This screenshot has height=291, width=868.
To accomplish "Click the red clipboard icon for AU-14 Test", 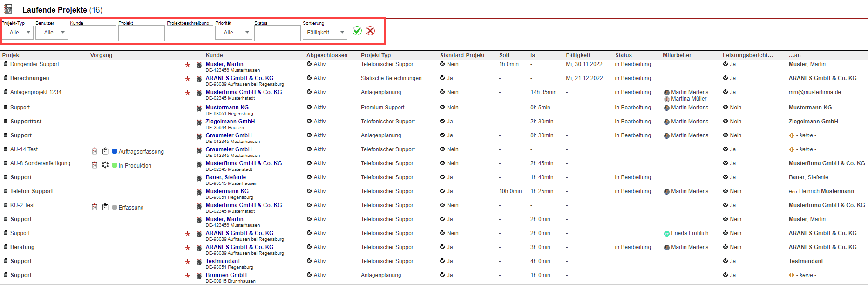I will [x=95, y=151].
